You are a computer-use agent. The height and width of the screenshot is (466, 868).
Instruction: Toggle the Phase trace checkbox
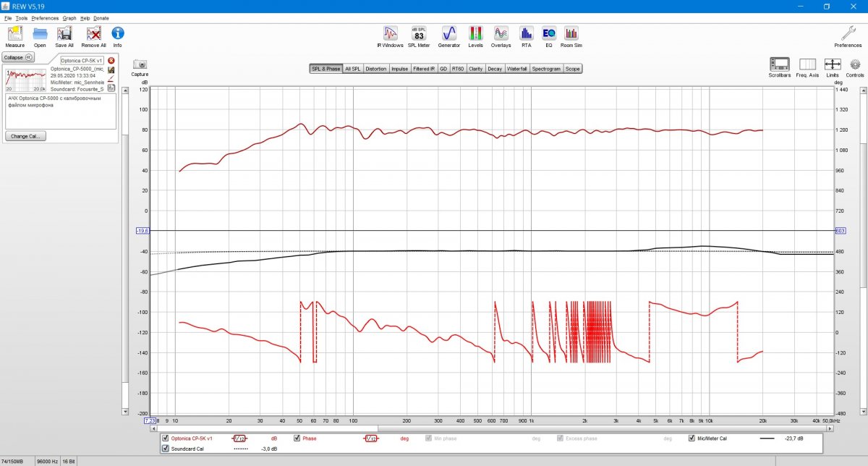click(297, 439)
